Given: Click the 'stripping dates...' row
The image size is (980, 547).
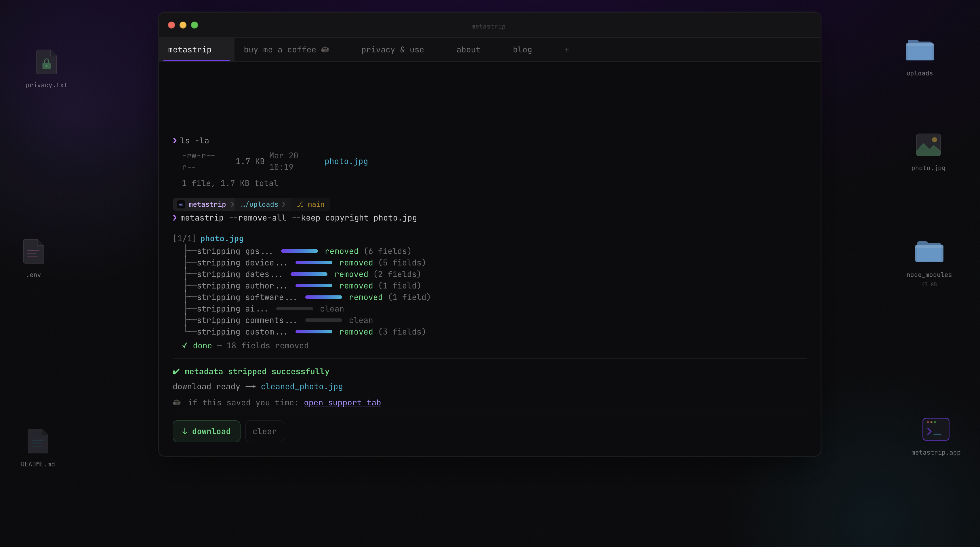Looking at the screenshot, I should (303, 274).
